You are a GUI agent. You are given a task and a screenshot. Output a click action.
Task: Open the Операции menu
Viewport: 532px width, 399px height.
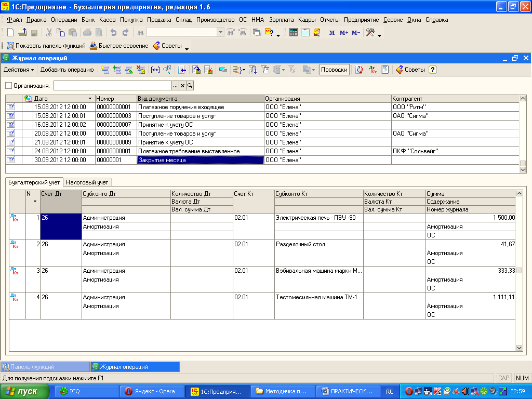[x=64, y=20]
